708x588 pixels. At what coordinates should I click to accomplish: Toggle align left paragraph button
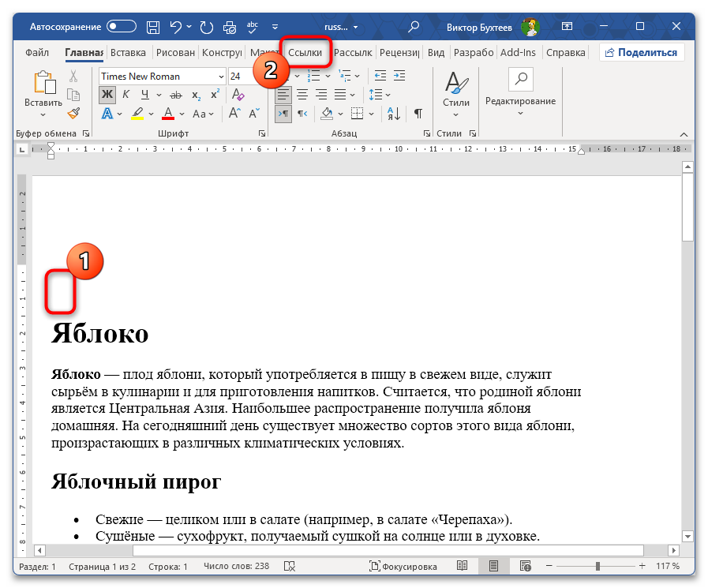click(x=283, y=95)
